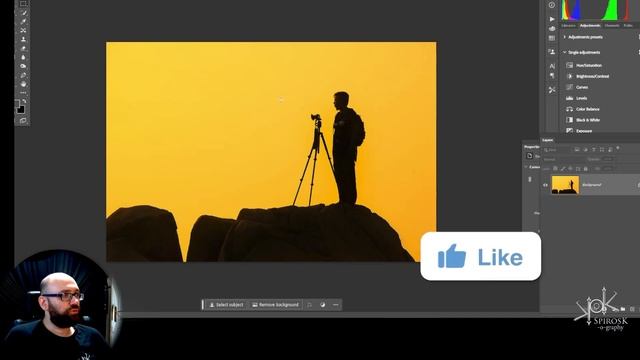
Task: Open the layer Fill value dropdown
Action: point(608,169)
